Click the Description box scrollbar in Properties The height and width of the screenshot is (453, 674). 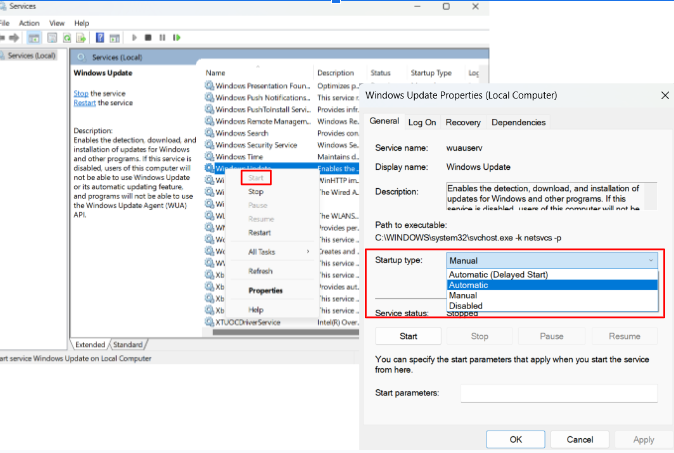click(x=650, y=196)
